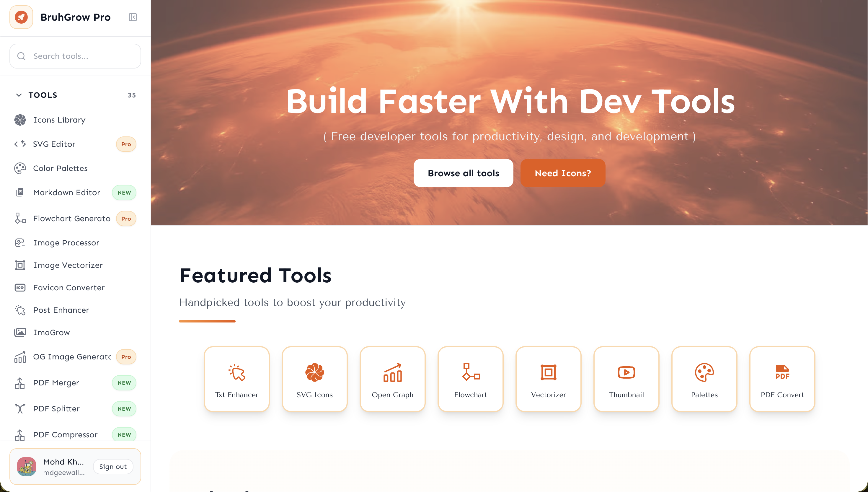Screen dimensions: 868x492
Task: Open SVG Editor in sidebar
Action: (x=54, y=144)
